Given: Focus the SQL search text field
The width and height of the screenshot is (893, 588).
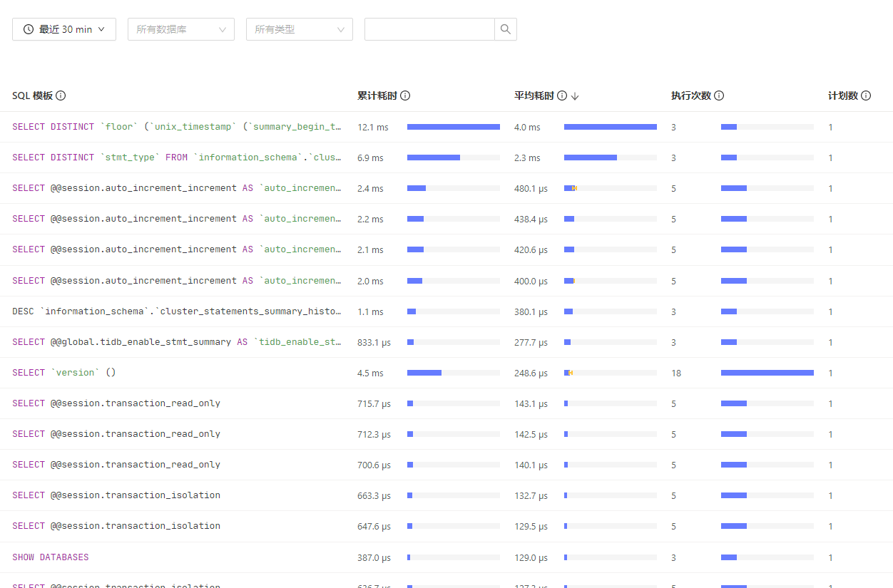Looking at the screenshot, I should (x=429, y=29).
